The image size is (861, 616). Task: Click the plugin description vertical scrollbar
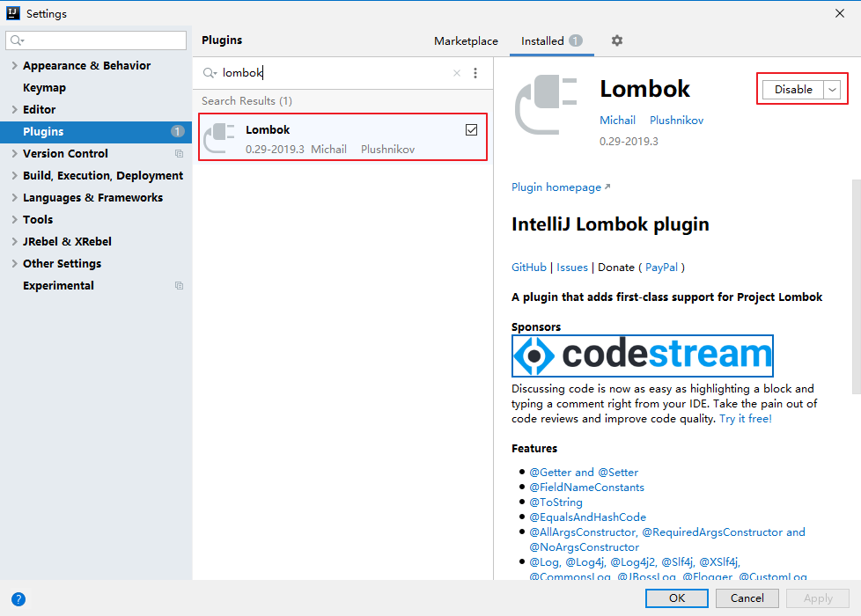pos(856,286)
